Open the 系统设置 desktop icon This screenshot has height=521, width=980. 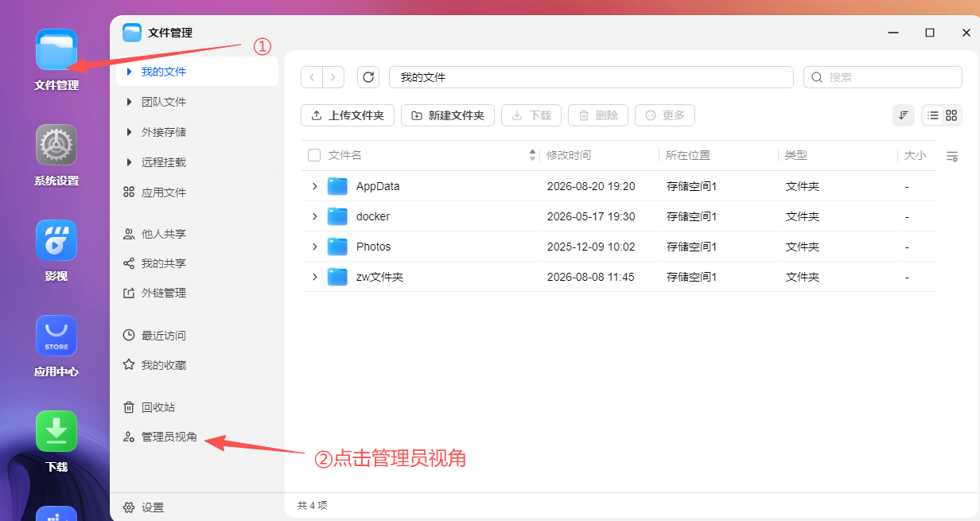coord(56,145)
